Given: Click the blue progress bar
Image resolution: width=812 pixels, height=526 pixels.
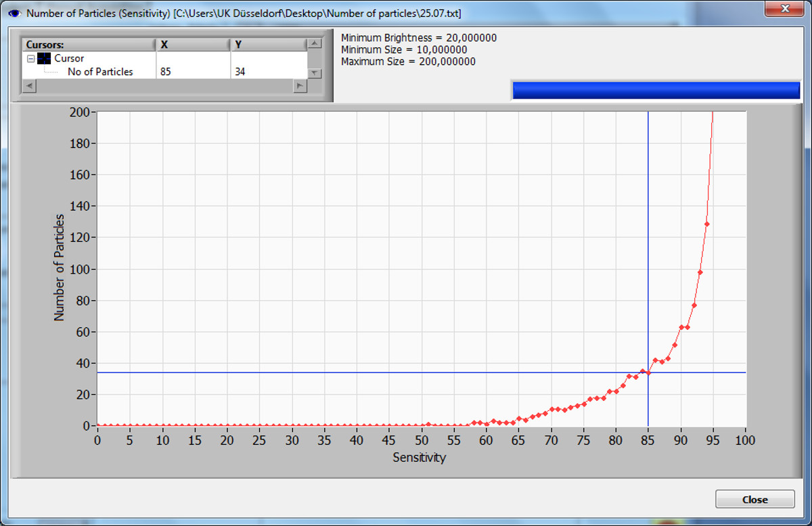Looking at the screenshot, I should pyautogui.click(x=656, y=91).
